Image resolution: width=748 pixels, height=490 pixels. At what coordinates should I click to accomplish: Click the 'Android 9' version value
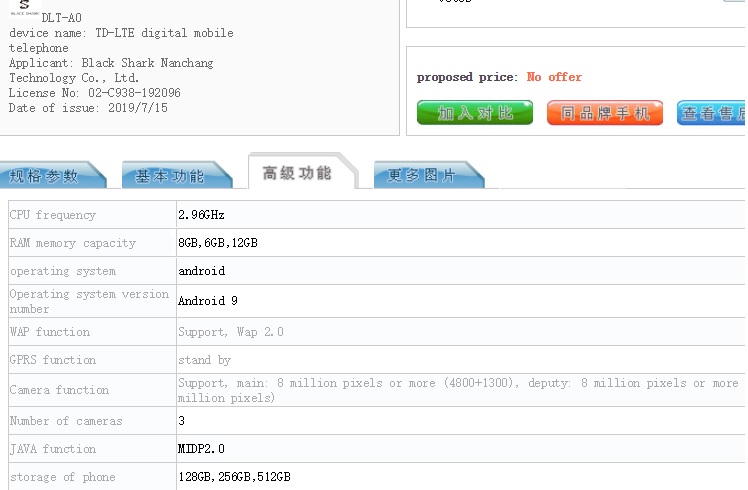208,301
